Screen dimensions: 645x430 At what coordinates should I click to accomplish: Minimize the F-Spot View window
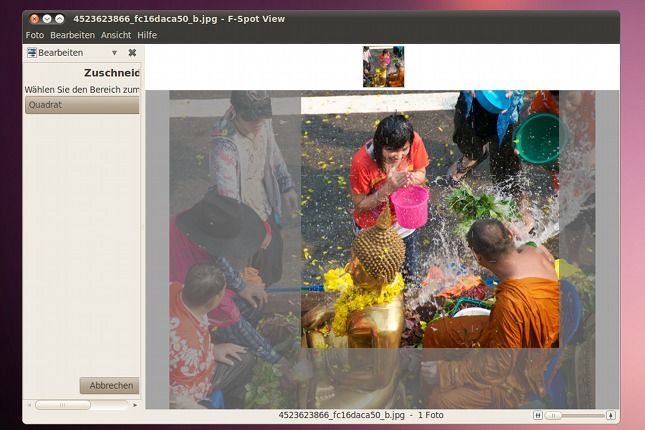(x=47, y=19)
